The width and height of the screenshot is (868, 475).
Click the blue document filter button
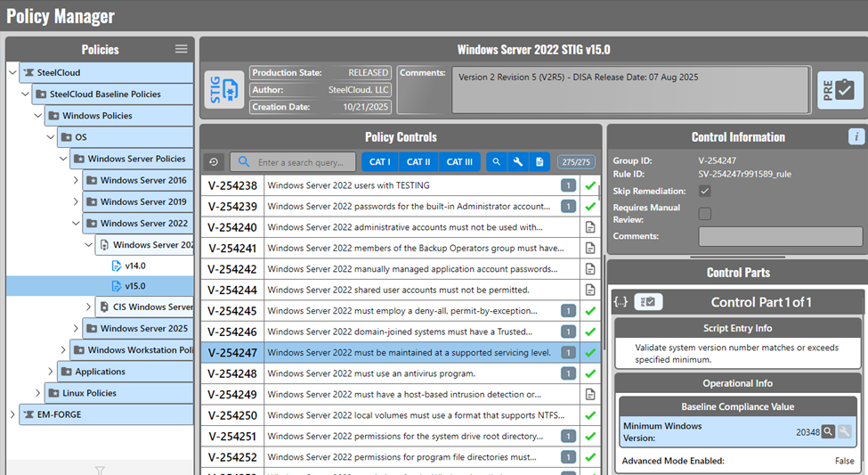(539, 162)
